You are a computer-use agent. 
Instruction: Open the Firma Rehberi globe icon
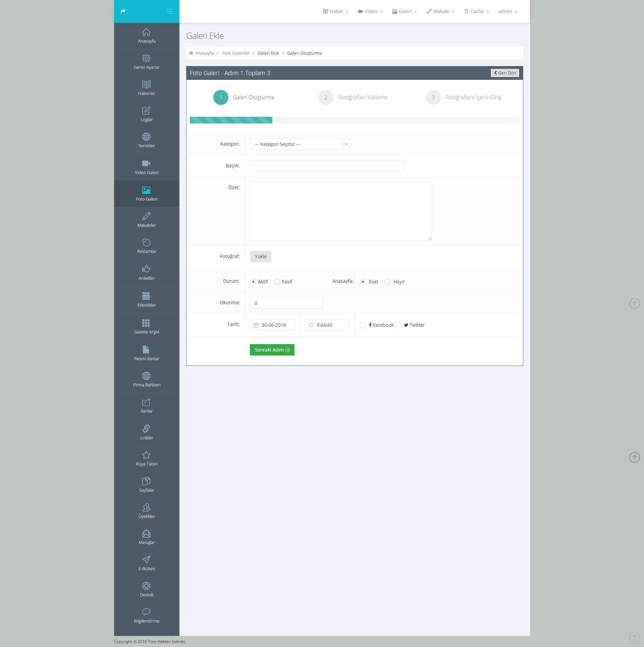pyautogui.click(x=146, y=376)
